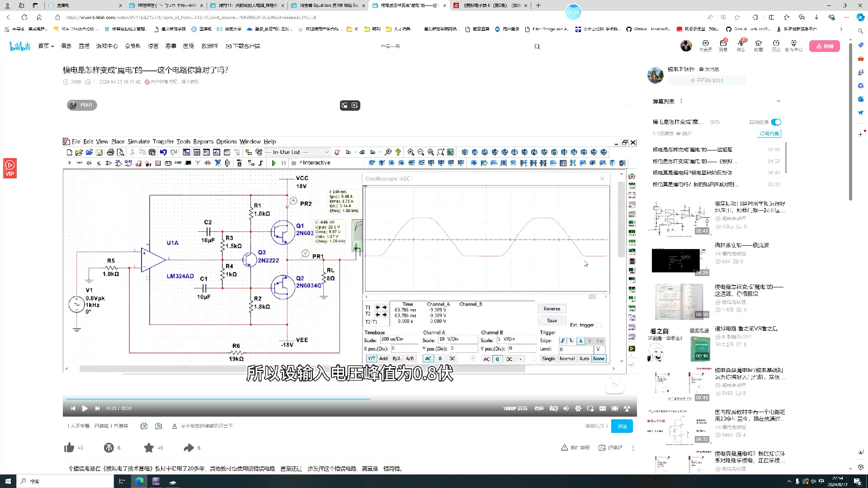The height and width of the screenshot is (488, 868).
Task: Move the T1 cursor right arrow
Action: click(x=385, y=307)
